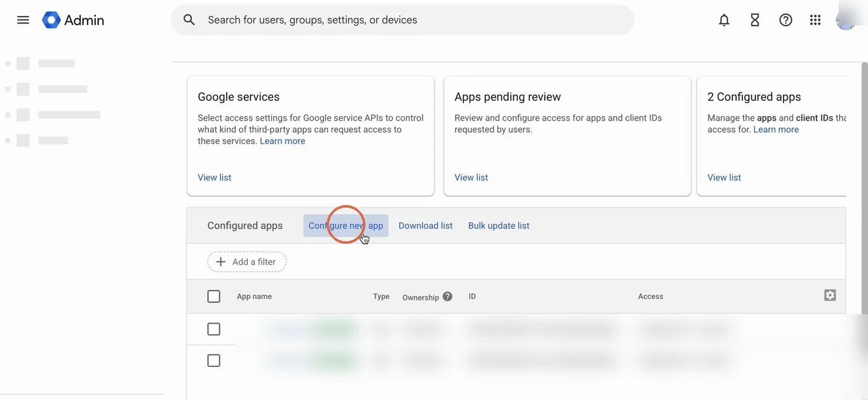Click the 2 Configured apps card title
The height and width of the screenshot is (400, 868).
tap(754, 97)
